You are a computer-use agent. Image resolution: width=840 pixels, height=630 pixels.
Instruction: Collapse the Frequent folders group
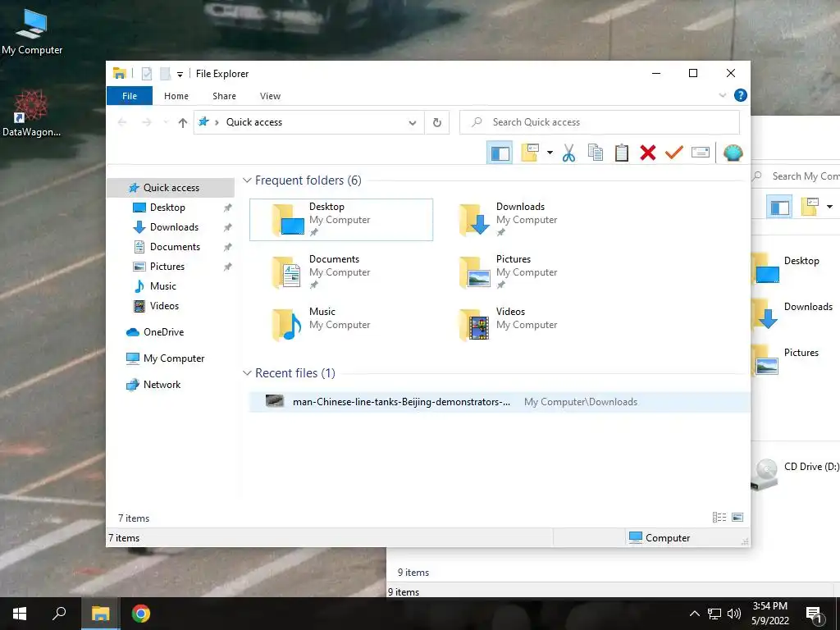tap(247, 180)
